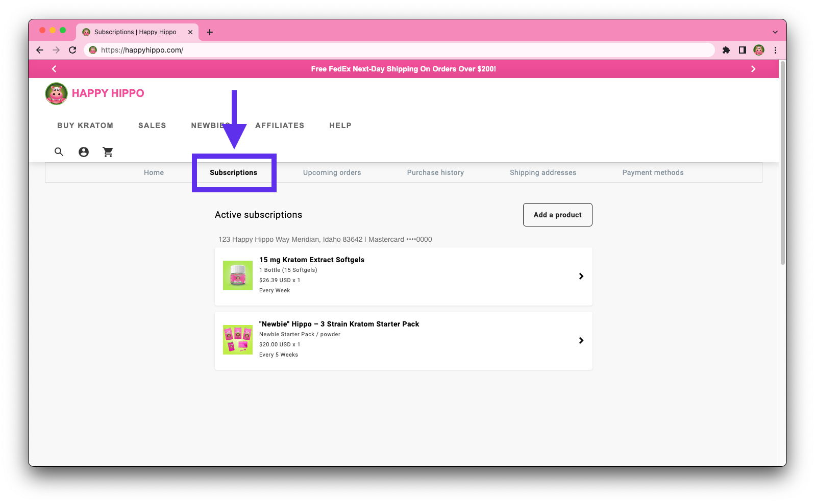Click "1 Bottle (15 Softgels)" variant text
This screenshot has width=815, height=504.
pyautogui.click(x=288, y=270)
